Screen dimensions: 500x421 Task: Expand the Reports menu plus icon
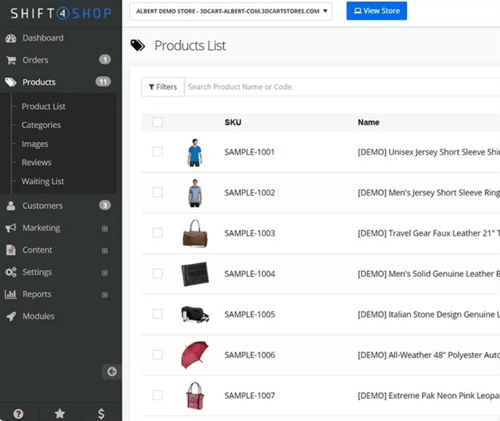click(105, 295)
